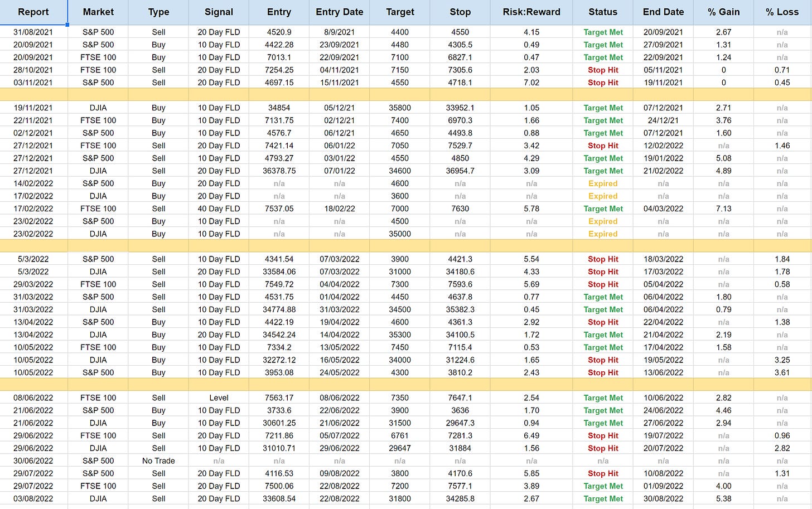Click the end date 24/12/21
The image size is (812, 509).
click(663, 120)
